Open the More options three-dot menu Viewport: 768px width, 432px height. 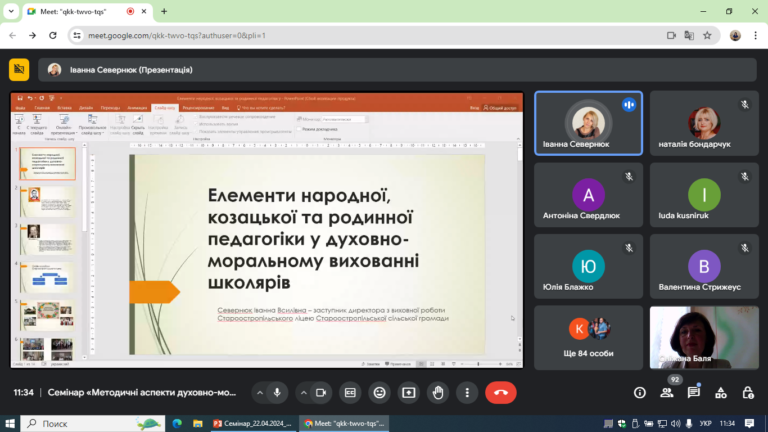coord(467,393)
